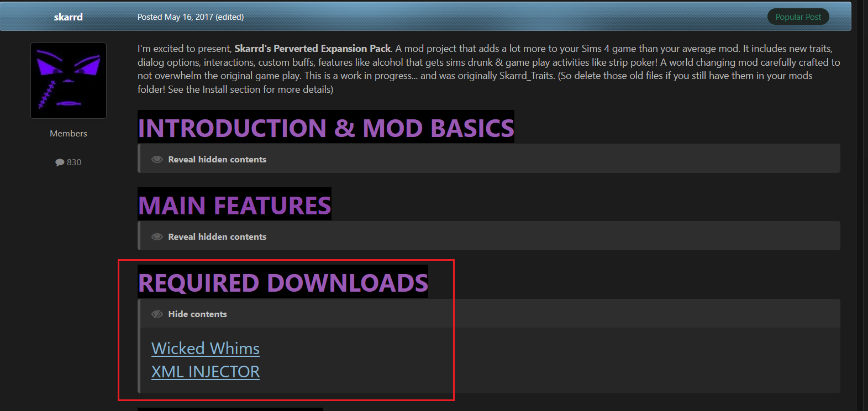Click the bold Skarrd's Perverted Expansion Pack text
Image resolution: width=868 pixels, height=411 pixels.
(x=313, y=49)
